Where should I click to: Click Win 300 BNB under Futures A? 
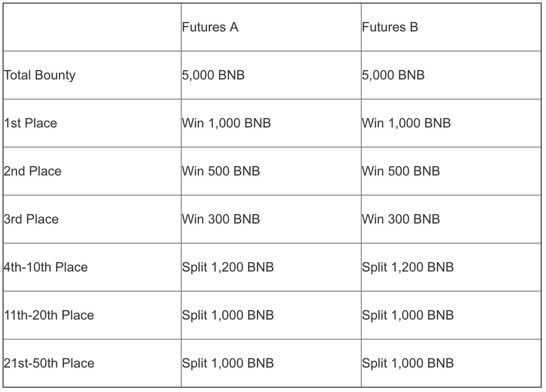pos(221,219)
